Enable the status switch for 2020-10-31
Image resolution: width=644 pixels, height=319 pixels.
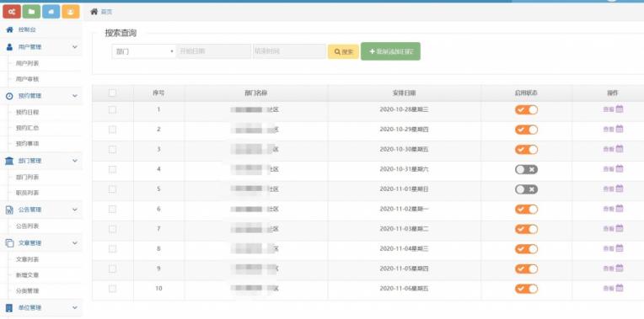[526, 169]
